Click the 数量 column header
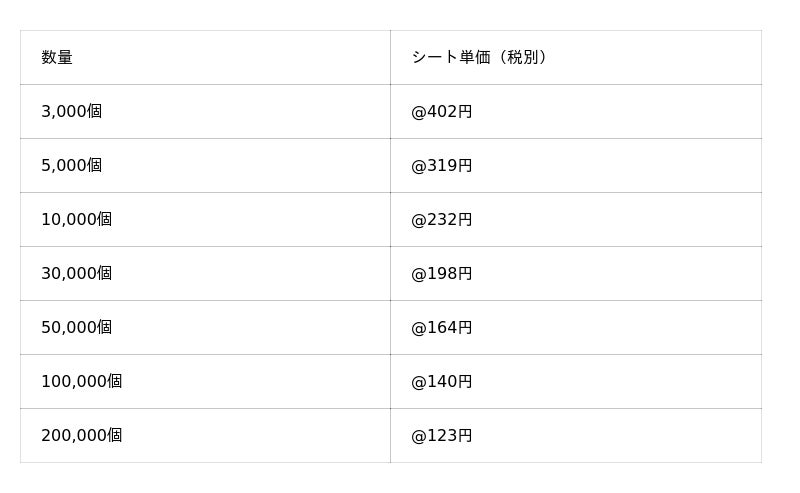The height and width of the screenshot is (493, 800). pyautogui.click(x=57, y=58)
